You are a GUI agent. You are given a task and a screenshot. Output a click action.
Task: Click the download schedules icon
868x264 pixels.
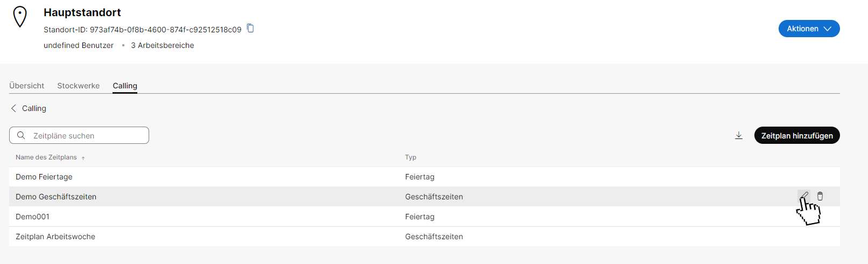[739, 135]
